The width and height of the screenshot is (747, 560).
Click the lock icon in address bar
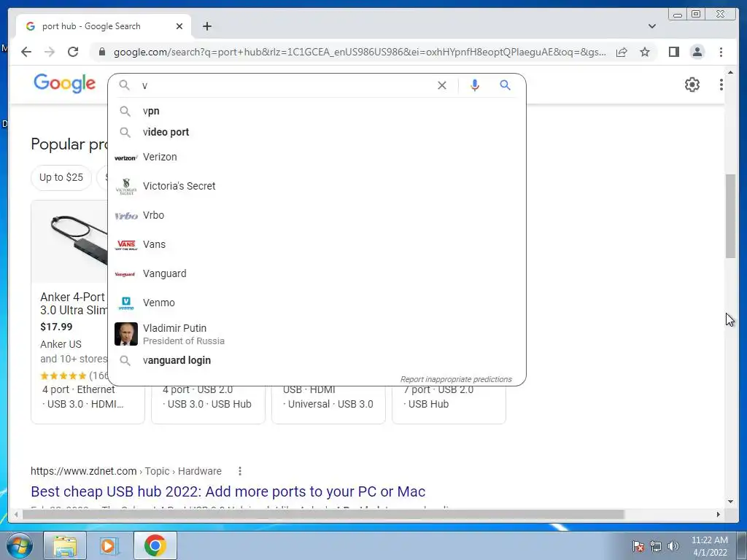pyautogui.click(x=101, y=52)
